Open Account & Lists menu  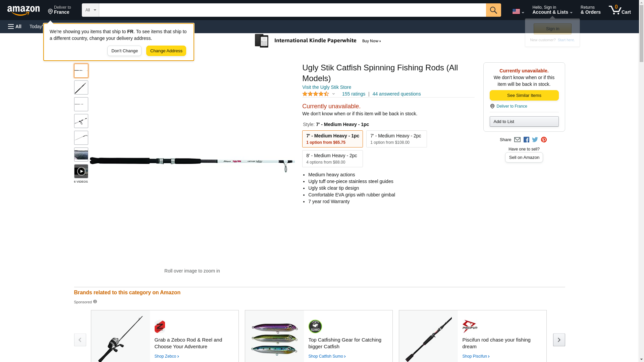[x=552, y=10]
